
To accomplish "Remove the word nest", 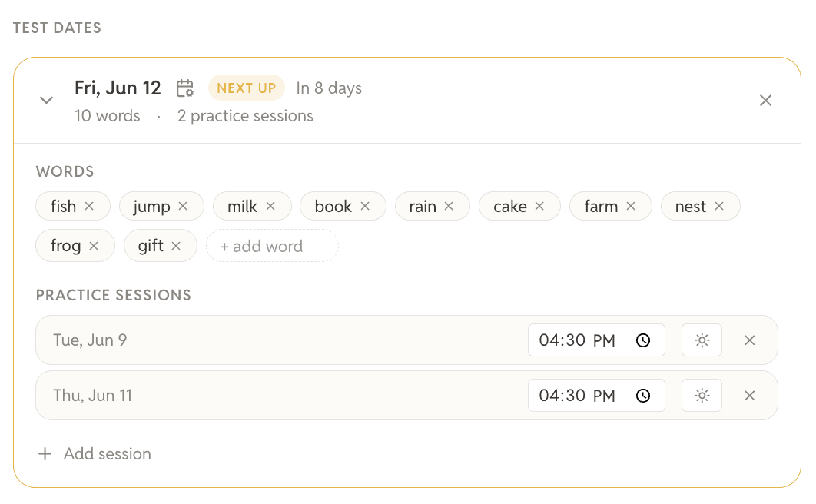I will point(718,206).
